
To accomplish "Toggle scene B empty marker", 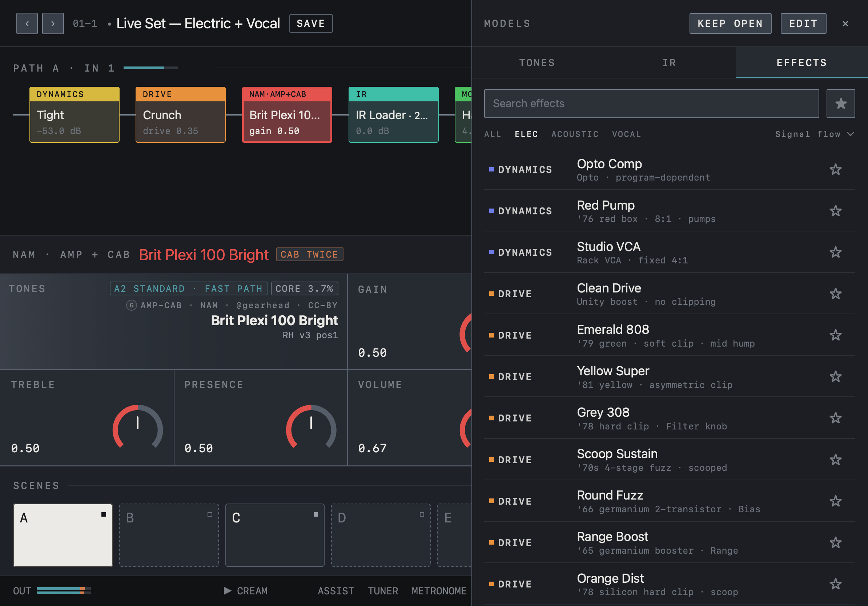I will click(x=210, y=514).
